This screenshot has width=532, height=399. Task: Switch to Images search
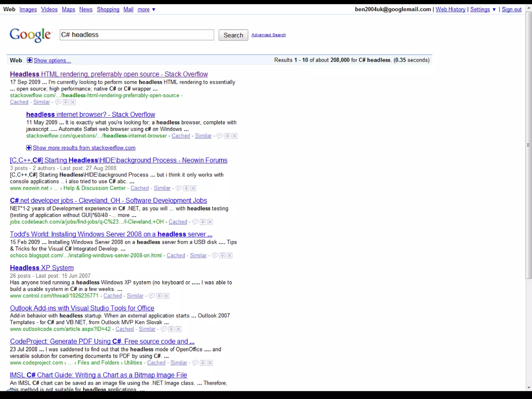coord(28,10)
